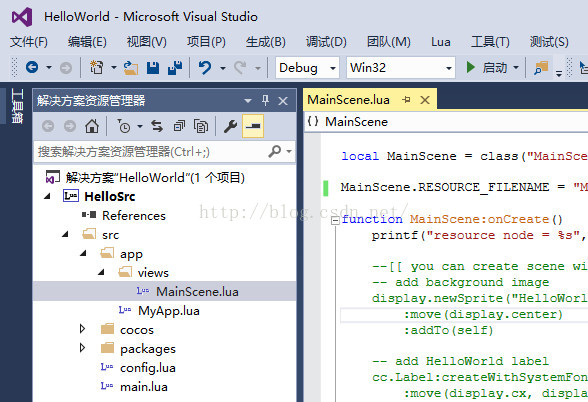
Task: Click the New Project toolbar icon
Action: pyautogui.click(x=97, y=68)
